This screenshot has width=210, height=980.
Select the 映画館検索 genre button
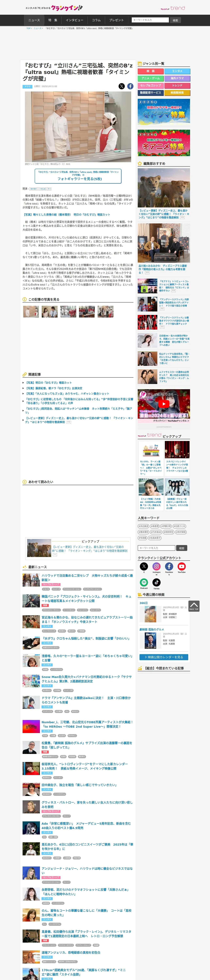click(x=177, y=93)
